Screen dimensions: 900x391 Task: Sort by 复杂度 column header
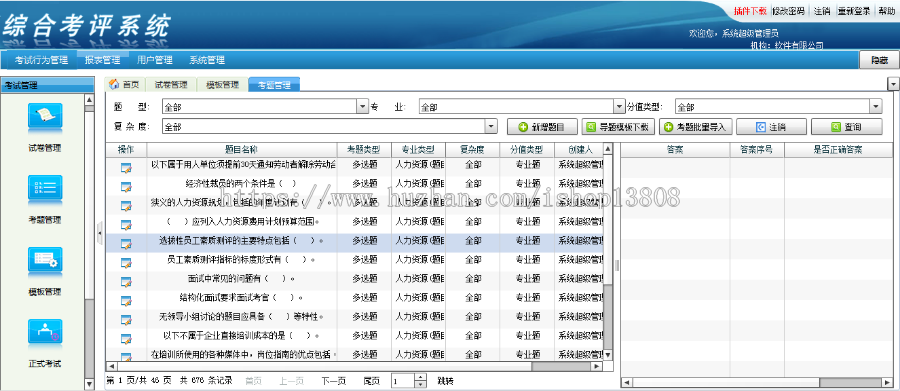[x=472, y=149]
